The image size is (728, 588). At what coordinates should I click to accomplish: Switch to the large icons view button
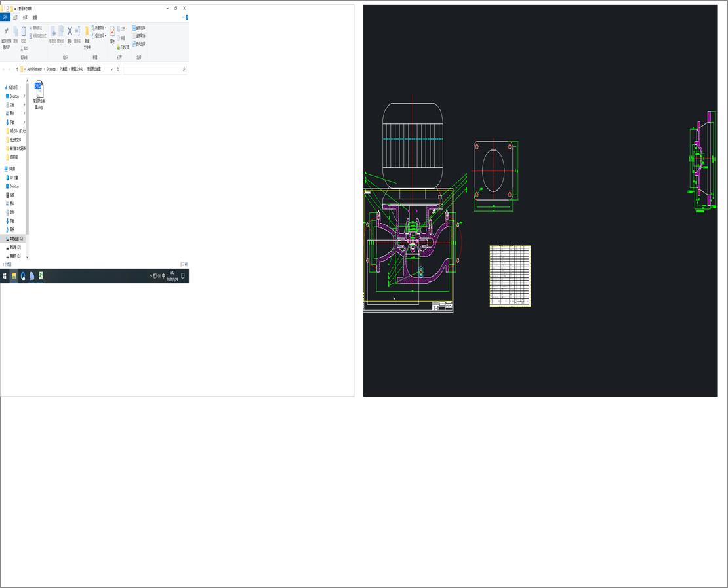pyautogui.click(x=186, y=264)
